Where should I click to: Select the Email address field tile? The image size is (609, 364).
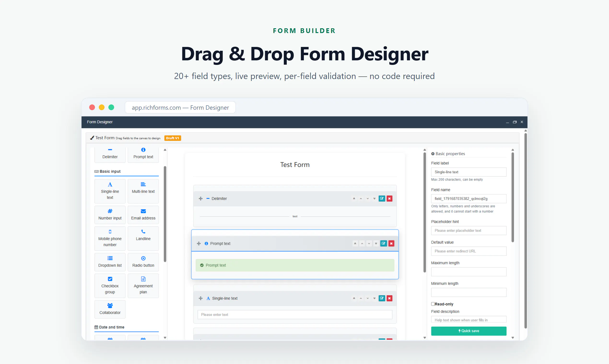click(x=143, y=215)
